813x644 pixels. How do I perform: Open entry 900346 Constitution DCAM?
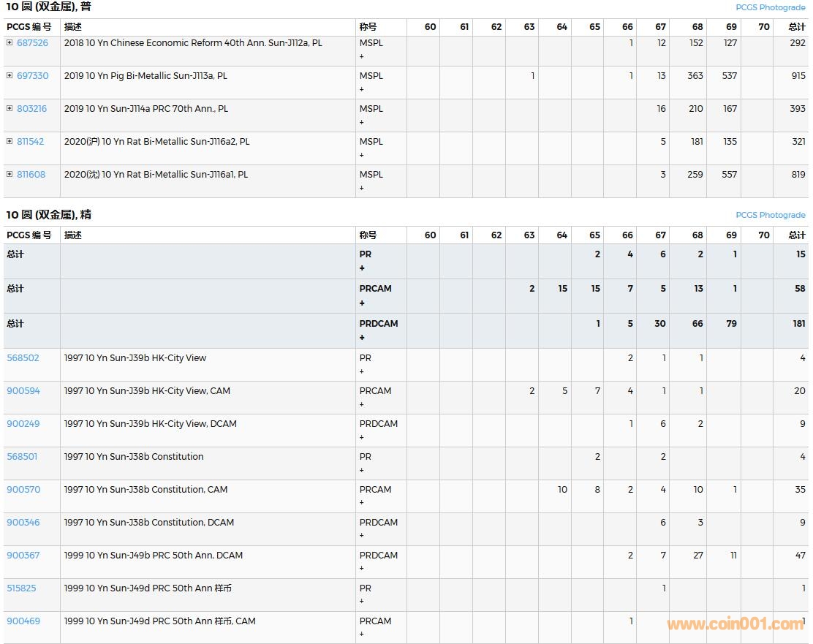[x=23, y=523]
